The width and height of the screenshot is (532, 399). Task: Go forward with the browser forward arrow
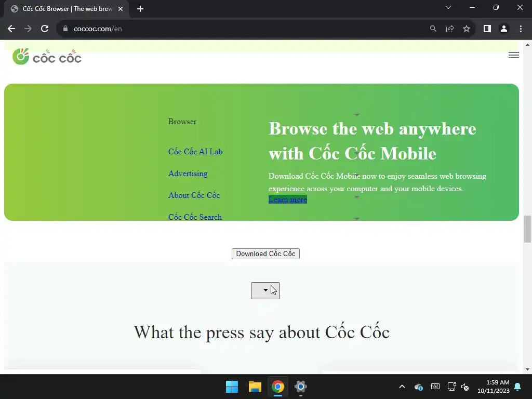(x=28, y=29)
